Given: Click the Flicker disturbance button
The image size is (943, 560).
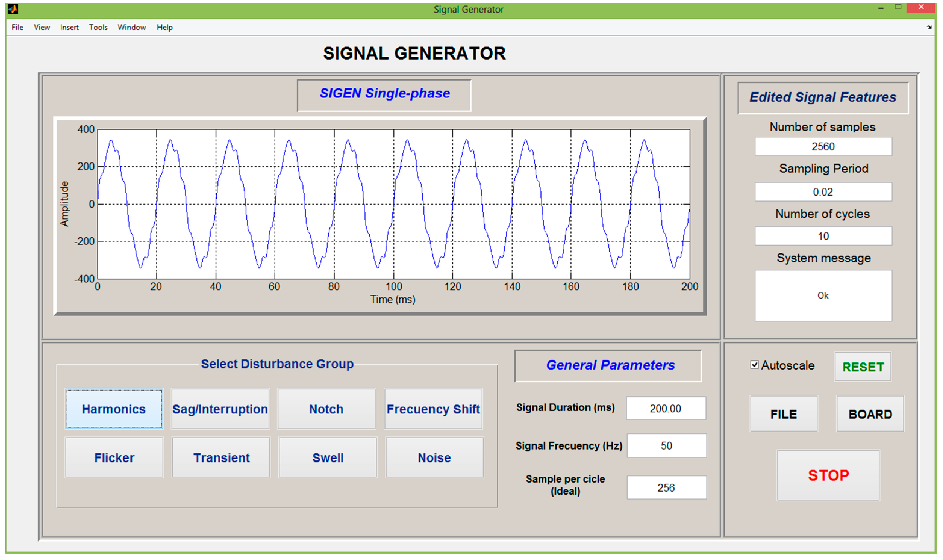Looking at the screenshot, I should pyautogui.click(x=114, y=458).
